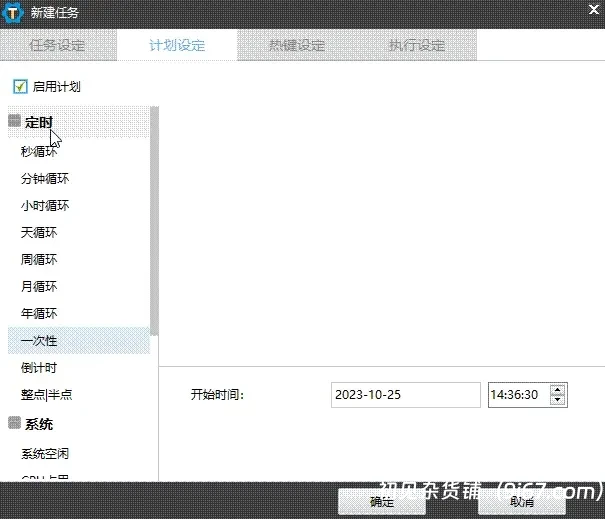Go to the 执行设定 tab
Viewport: 605px width, 519px height.
tap(417, 45)
